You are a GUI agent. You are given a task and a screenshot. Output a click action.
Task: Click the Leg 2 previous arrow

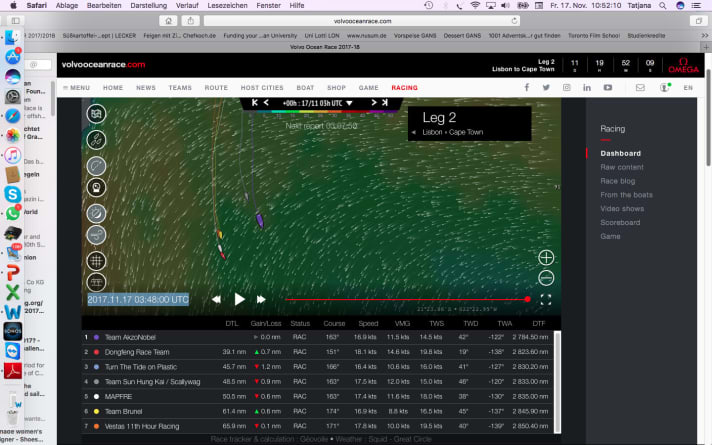click(414, 132)
